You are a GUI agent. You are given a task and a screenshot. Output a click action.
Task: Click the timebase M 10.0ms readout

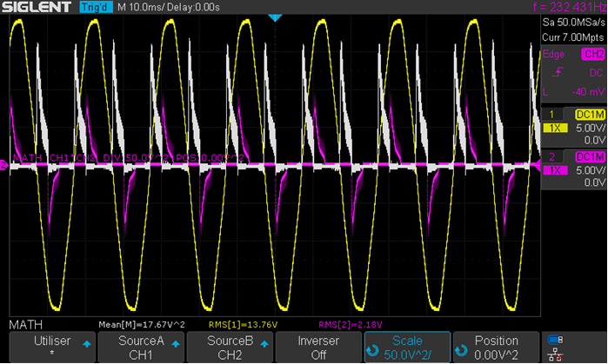[x=141, y=7]
